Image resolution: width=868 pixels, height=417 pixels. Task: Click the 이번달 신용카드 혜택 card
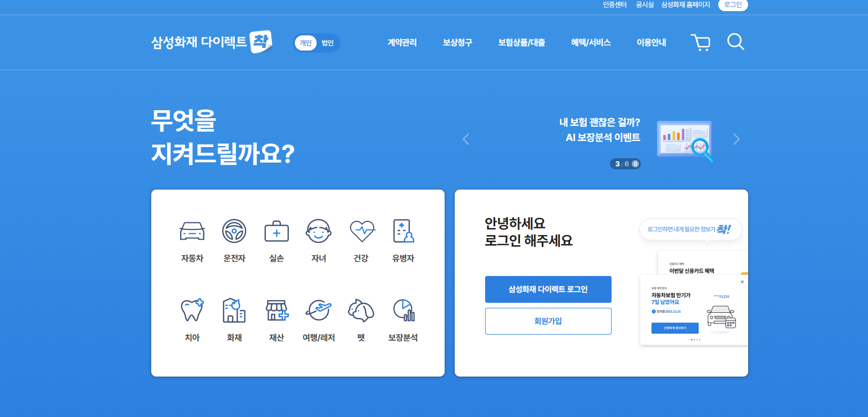702,263
